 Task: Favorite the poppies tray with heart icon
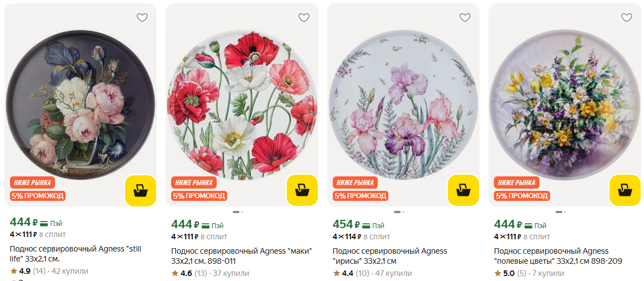[303, 18]
